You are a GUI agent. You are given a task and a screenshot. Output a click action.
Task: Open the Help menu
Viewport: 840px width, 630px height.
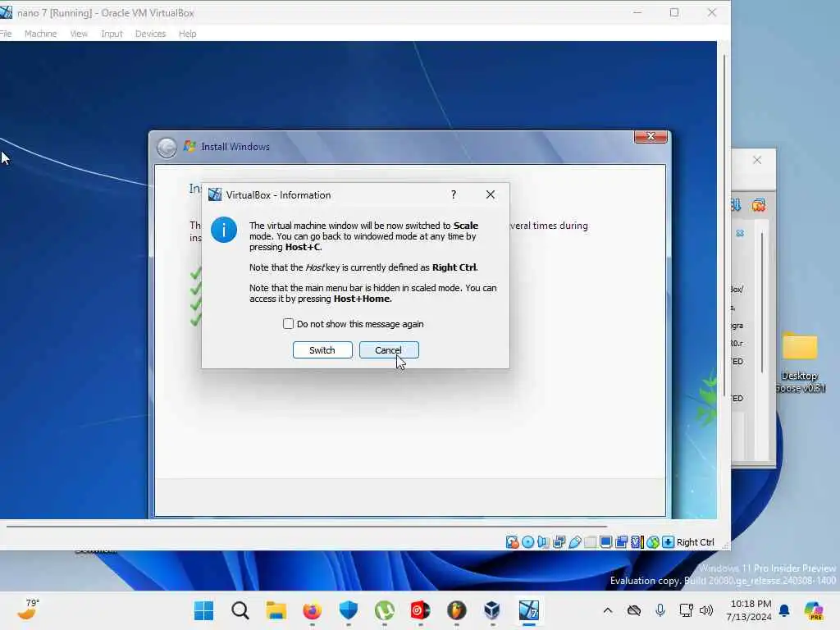[x=187, y=33]
